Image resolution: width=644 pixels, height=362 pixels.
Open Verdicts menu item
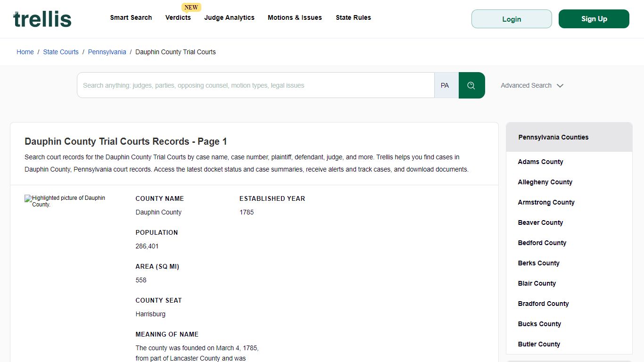[x=178, y=17]
